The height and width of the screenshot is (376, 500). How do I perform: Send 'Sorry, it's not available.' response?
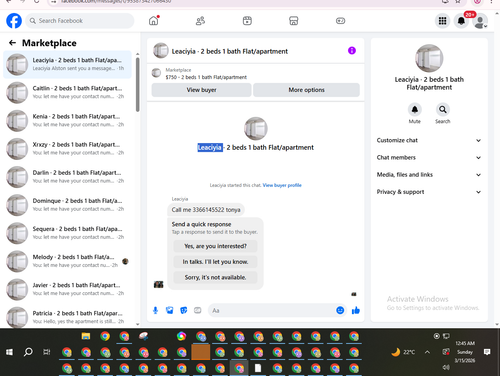coord(215,277)
